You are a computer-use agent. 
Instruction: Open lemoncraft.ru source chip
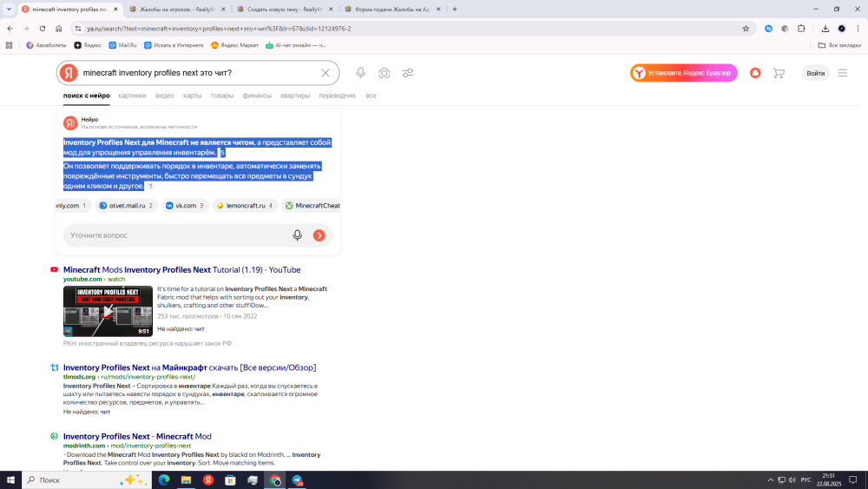click(246, 206)
